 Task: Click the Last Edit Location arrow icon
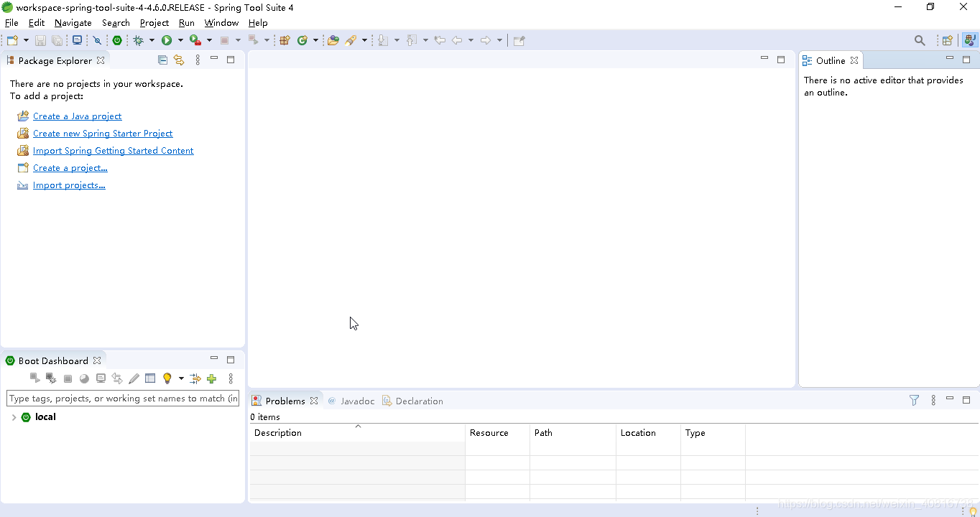(440, 40)
